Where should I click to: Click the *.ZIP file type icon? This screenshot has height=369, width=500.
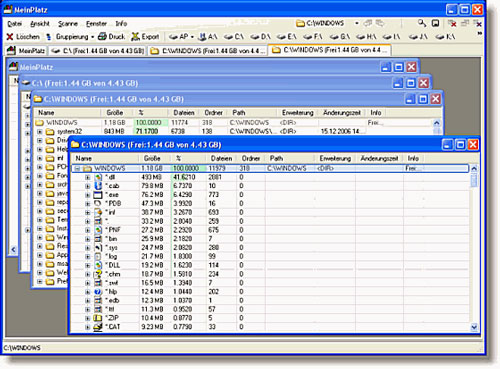pos(98,318)
